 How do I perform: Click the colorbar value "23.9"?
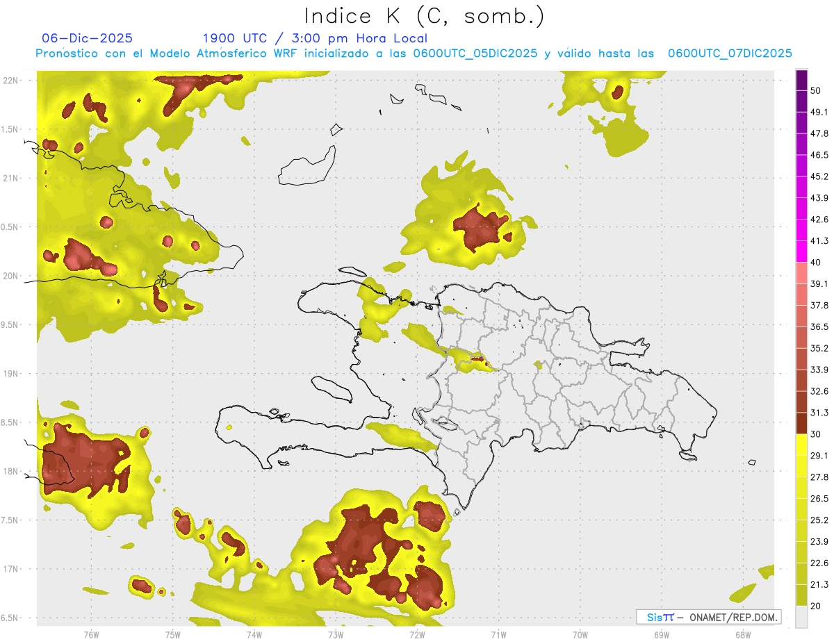(x=820, y=541)
